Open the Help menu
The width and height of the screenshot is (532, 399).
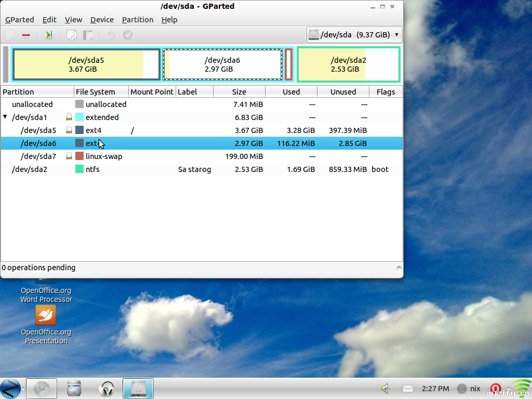pos(169,20)
